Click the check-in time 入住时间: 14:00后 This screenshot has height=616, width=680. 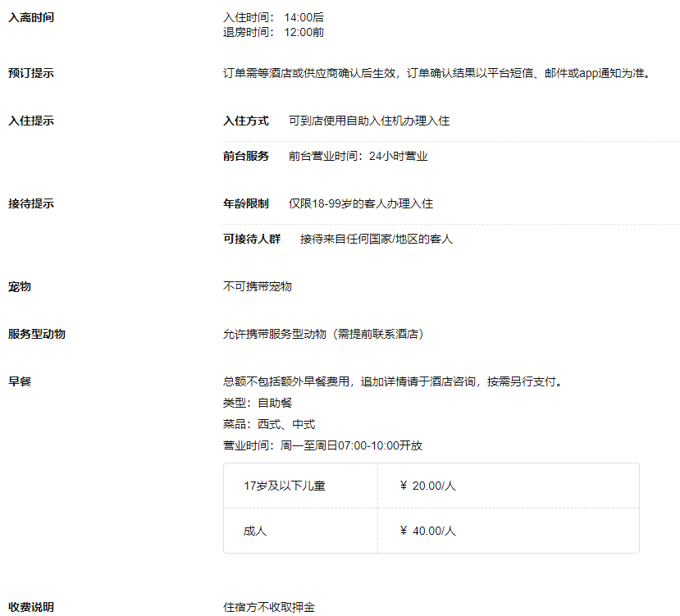pyautogui.click(x=273, y=17)
